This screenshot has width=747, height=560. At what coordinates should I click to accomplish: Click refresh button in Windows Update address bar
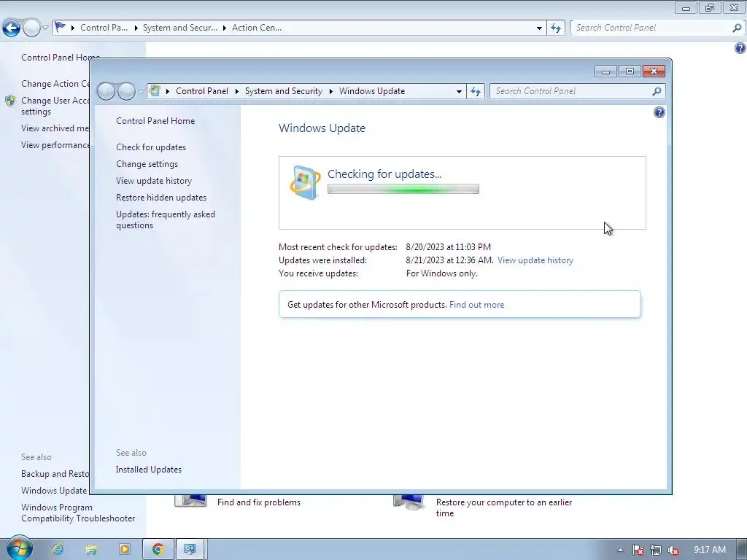point(476,91)
